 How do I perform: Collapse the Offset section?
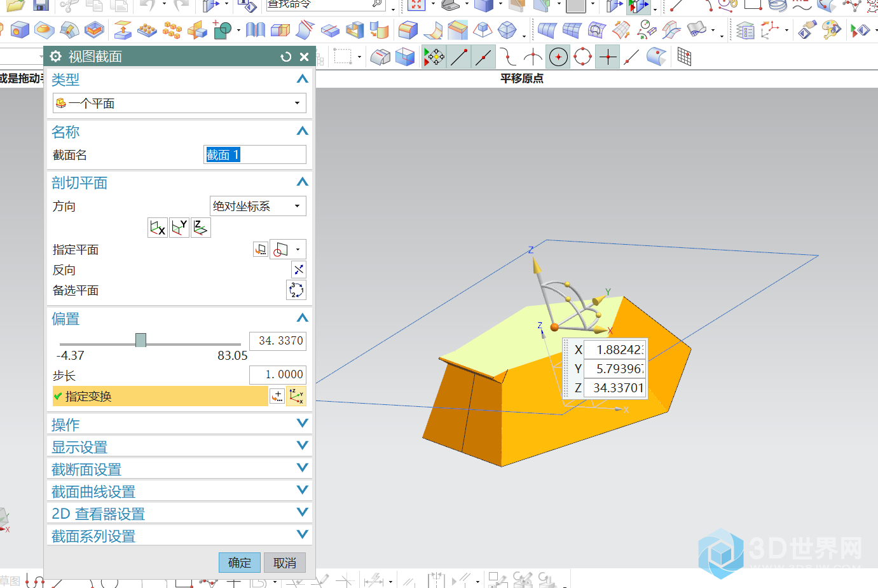tap(303, 318)
